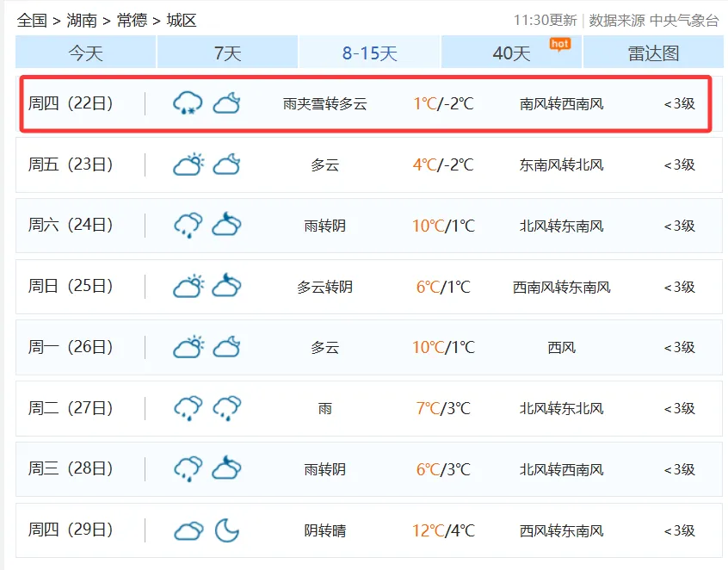Click the <3级 wind level for 周四 (29日)

click(679, 530)
